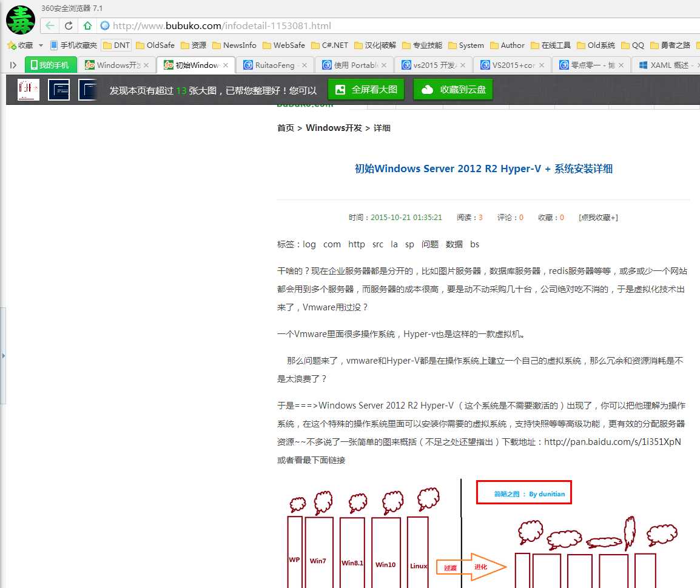The height and width of the screenshot is (588, 700).
Task: Open the 勇者之路 bookmark folder
Action: tap(670, 45)
